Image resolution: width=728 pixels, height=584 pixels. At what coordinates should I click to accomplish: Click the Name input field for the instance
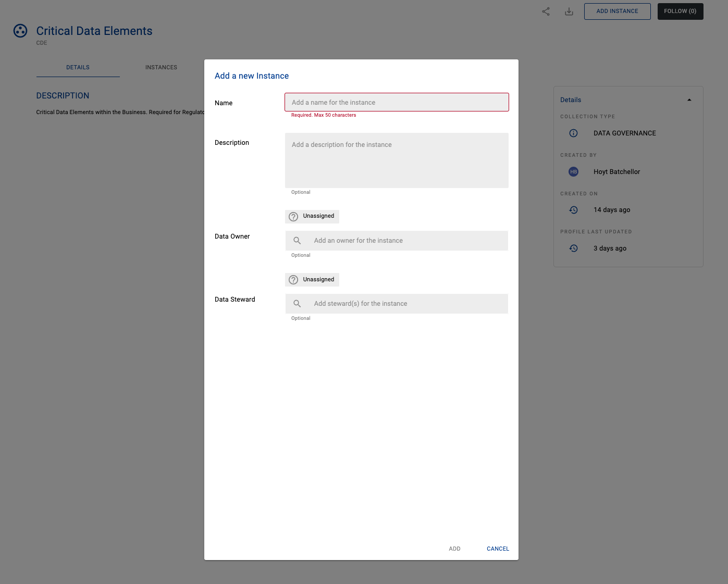click(396, 102)
